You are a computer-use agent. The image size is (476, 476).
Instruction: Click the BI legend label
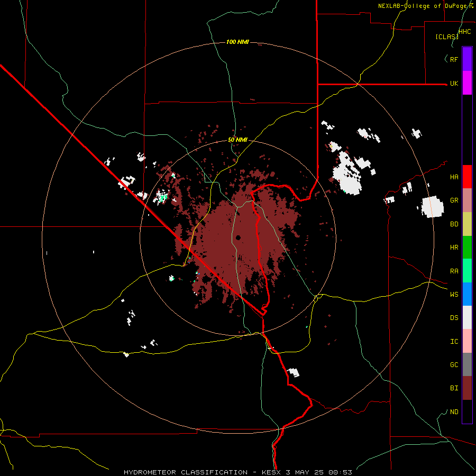point(454,388)
